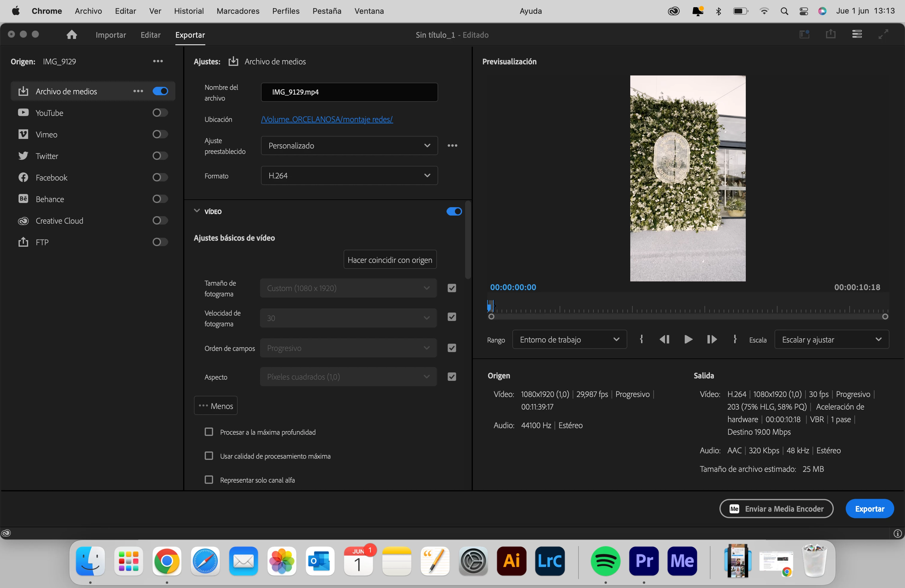Enable the YouTube export destination
Screen dimensions: 905x588
coord(160,113)
